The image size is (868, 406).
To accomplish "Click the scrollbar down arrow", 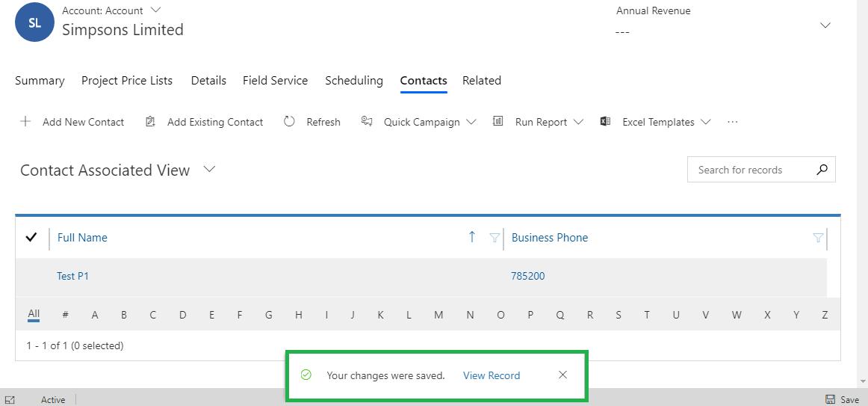I will tap(864, 381).
